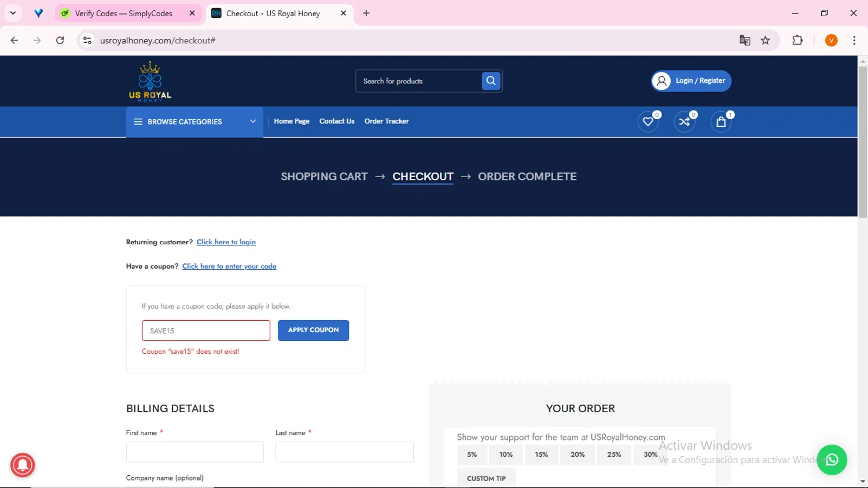
Task: Open the Chrome profile avatar V
Action: point(832,41)
